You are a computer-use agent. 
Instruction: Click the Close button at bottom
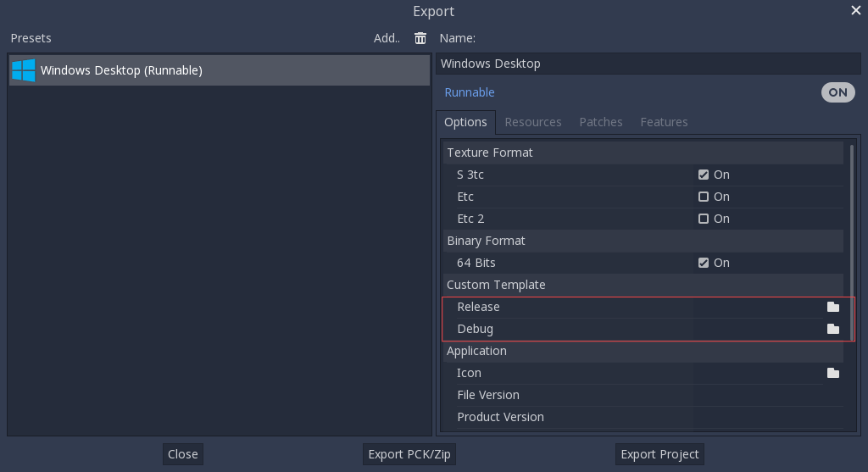(x=182, y=454)
